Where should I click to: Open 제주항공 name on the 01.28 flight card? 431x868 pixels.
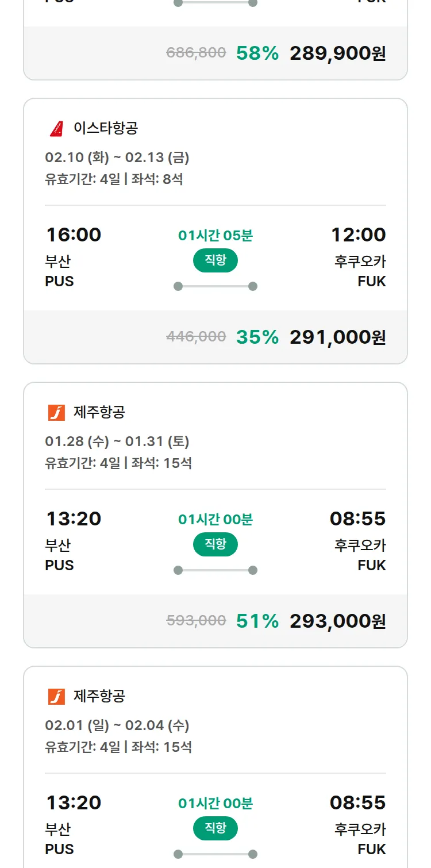(x=99, y=412)
